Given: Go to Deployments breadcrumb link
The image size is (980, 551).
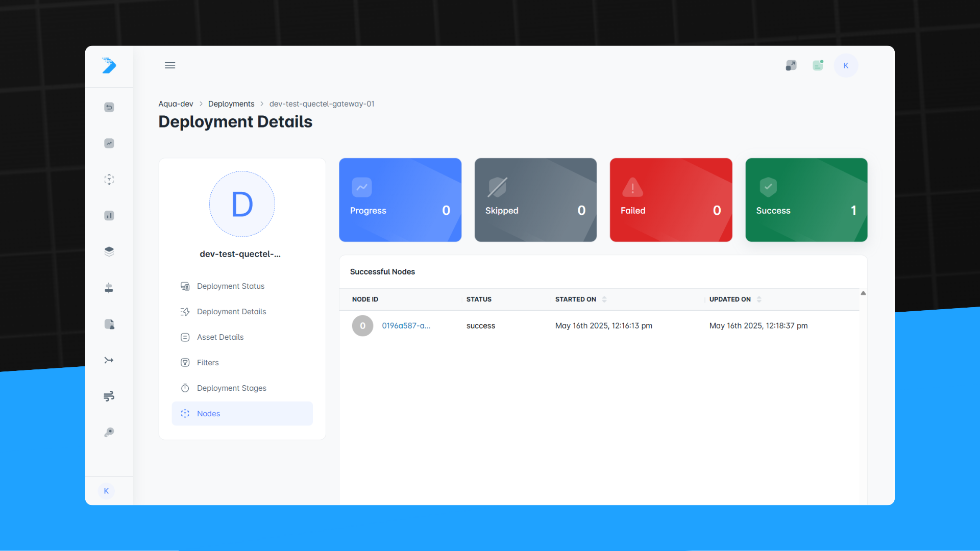Looking at the screenshot, I should (x=231, y=104).
